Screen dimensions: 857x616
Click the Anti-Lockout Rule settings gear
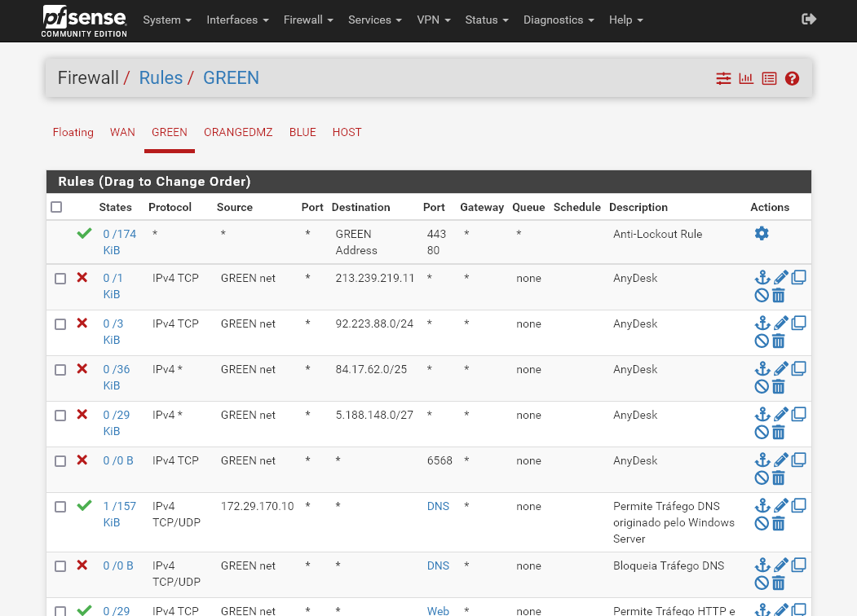[x=762, y=234]
